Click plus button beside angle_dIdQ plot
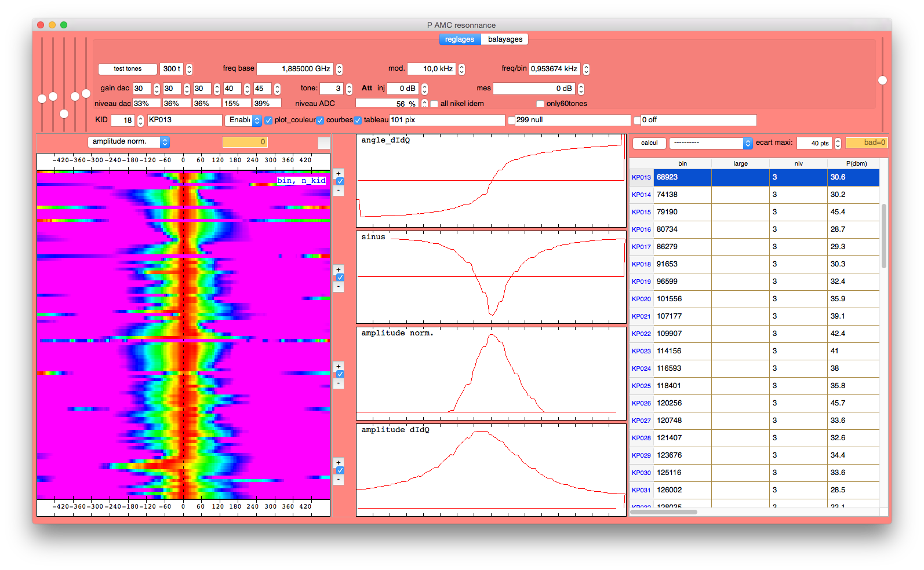This screenshot has height=570, width=924. [x=339, y=173]
